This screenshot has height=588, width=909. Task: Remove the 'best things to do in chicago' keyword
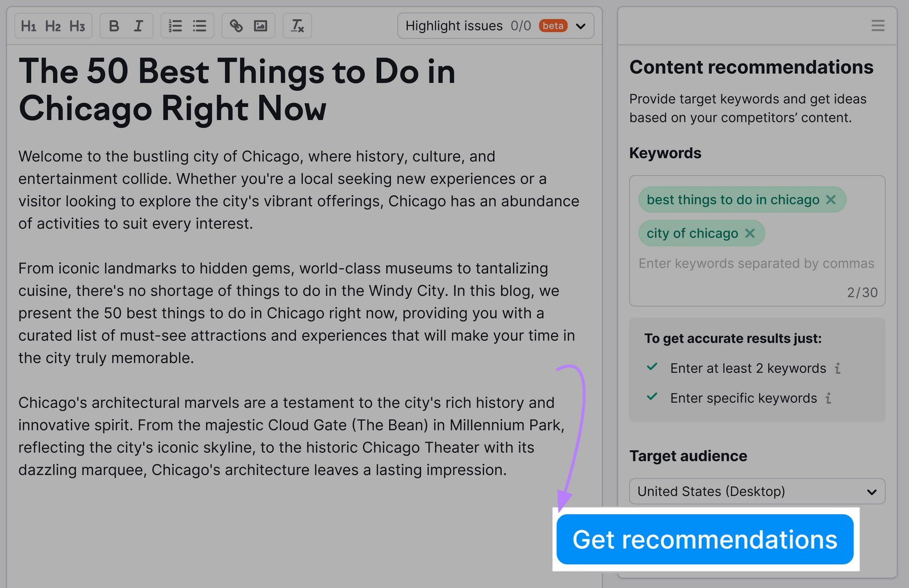pos(831,200)
